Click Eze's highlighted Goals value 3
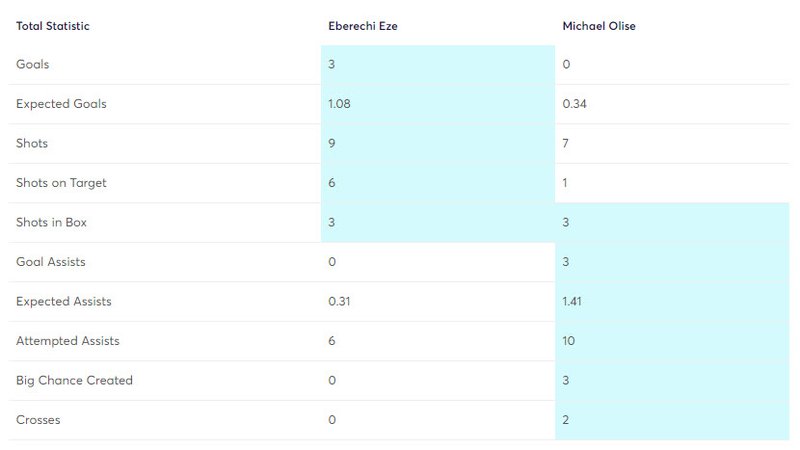Image resolution: width=800 pixels, height=450 pixels. click(x=332, y=64)
